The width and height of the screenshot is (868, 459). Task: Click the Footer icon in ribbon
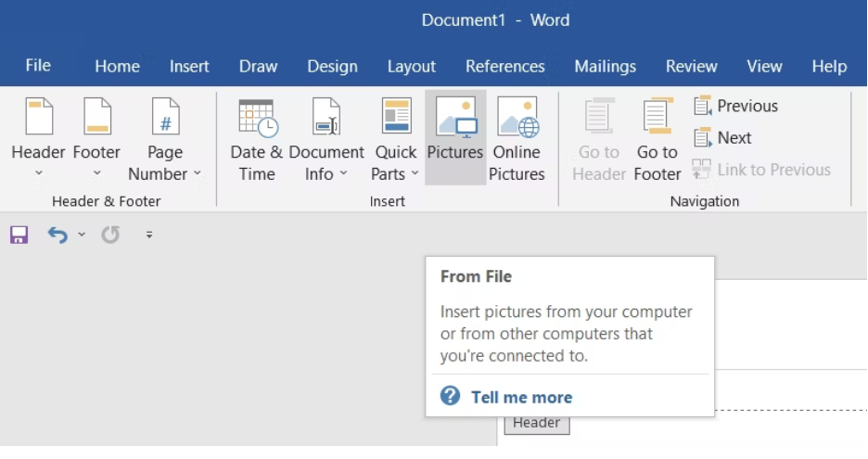tap(96, 117)
